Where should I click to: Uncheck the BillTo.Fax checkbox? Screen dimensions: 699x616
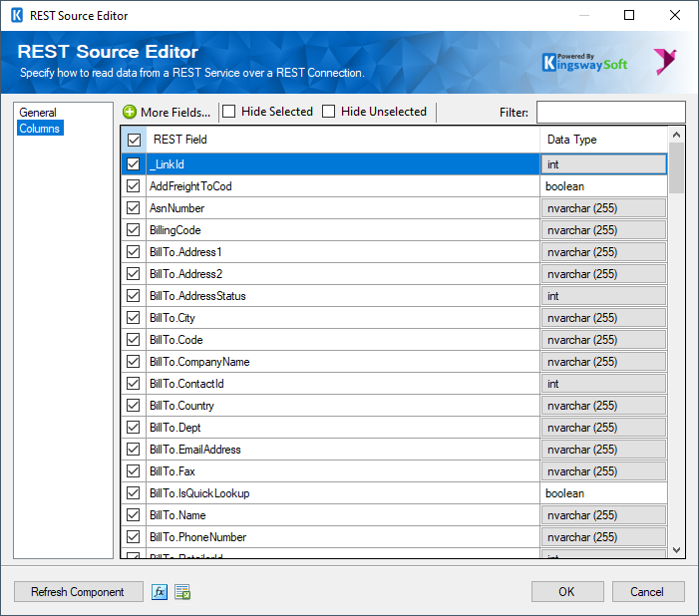coord(134,471)
